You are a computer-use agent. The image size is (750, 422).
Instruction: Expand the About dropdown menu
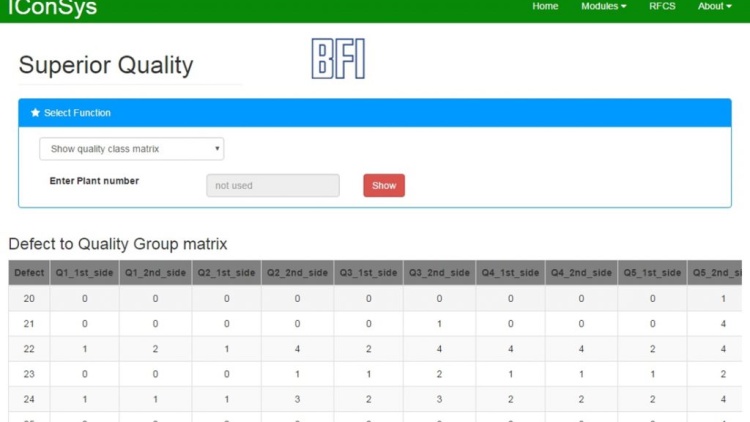click(714, 7)
